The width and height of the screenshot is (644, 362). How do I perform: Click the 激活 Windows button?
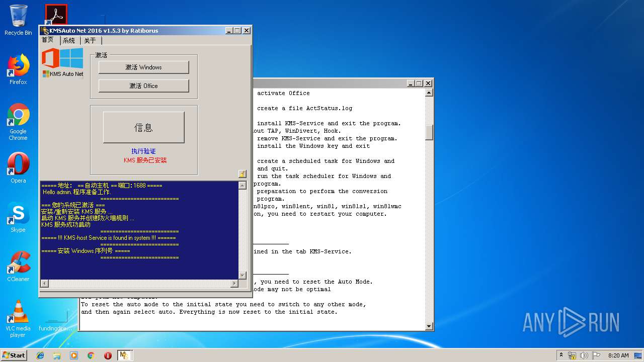143,67
